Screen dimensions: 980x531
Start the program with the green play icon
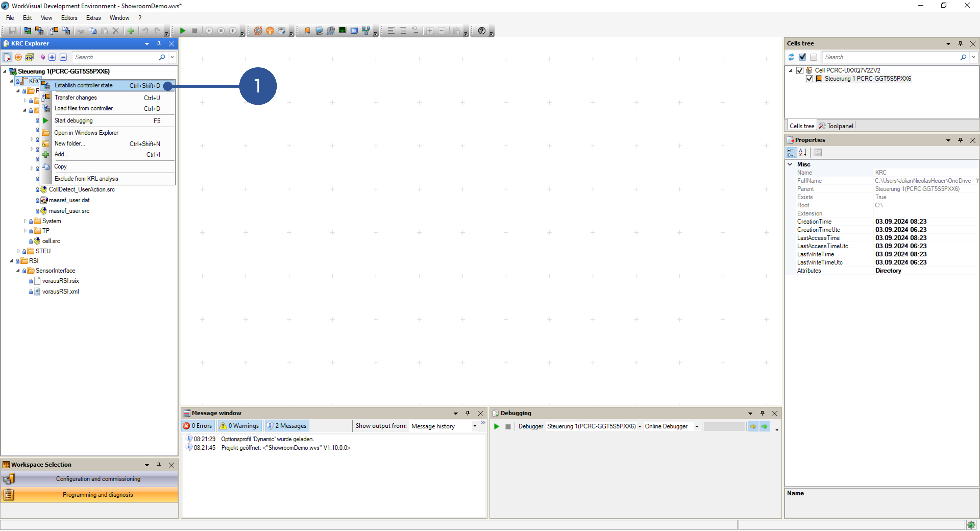click(183, 31)
